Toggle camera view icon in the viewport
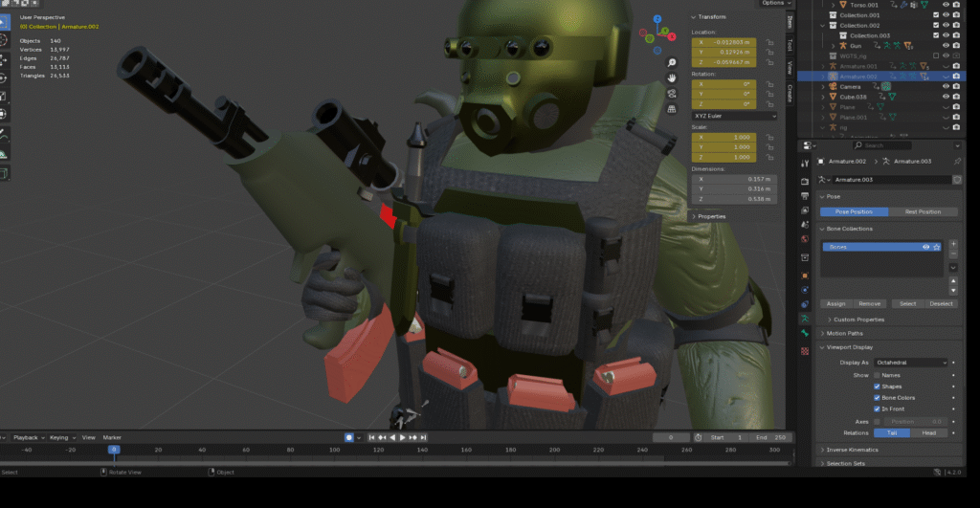Viewport: 980px width, 508px height. pyautogui.click(x=671, y=94)
